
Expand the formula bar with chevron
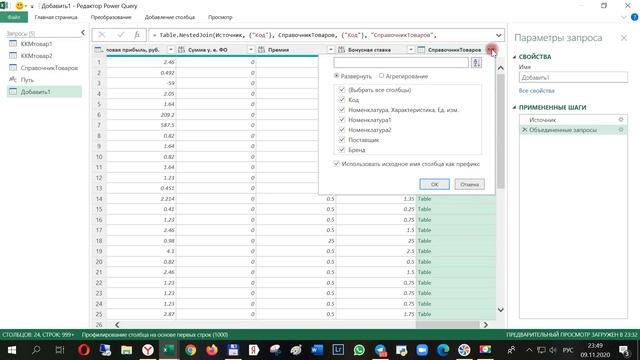[498, 35]
